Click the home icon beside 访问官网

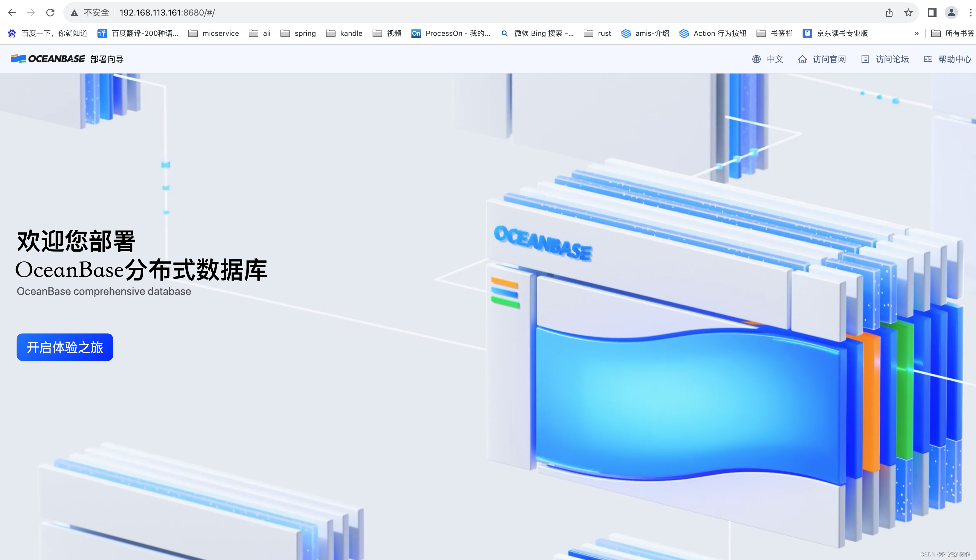[x=803, y=59]
